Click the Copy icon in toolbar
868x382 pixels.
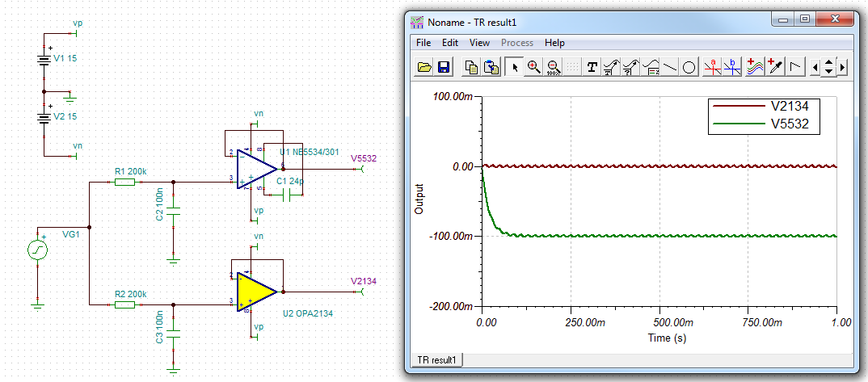pyautogui.click(x=472, y=67)
